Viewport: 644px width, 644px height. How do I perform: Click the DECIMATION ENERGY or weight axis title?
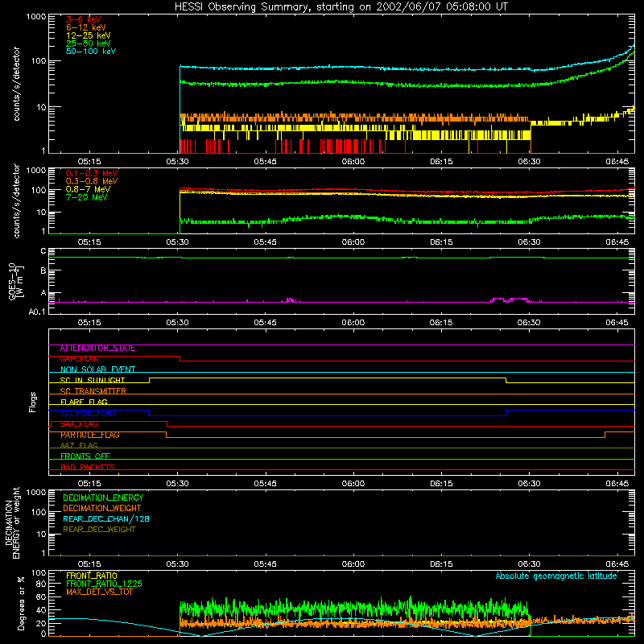[12, 522]
